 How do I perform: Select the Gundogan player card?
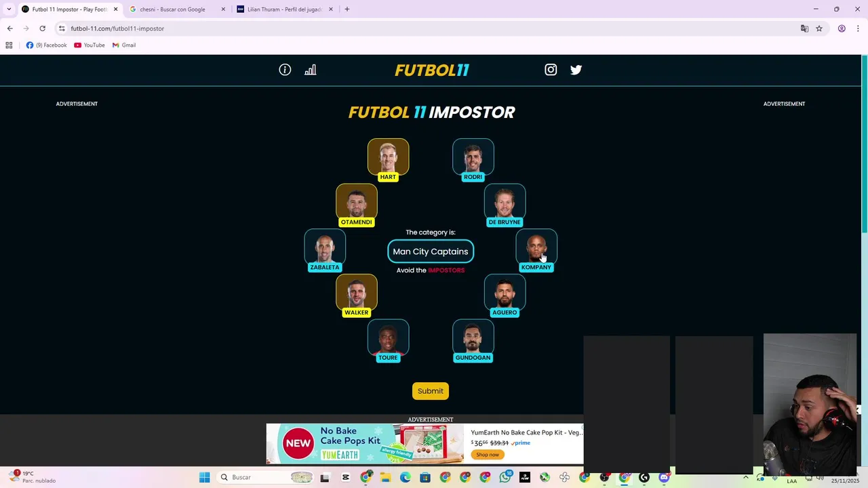tap(473, 341)
